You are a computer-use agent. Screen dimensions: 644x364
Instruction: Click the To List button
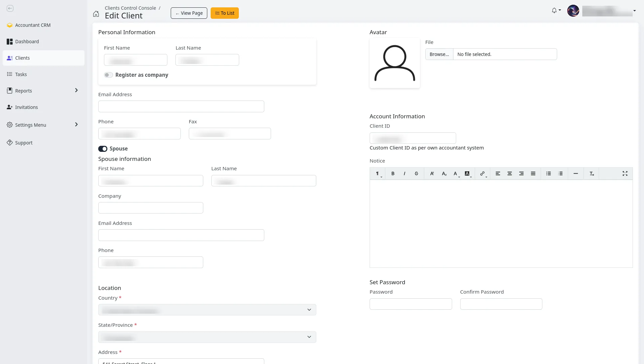(x=224, y=13)
